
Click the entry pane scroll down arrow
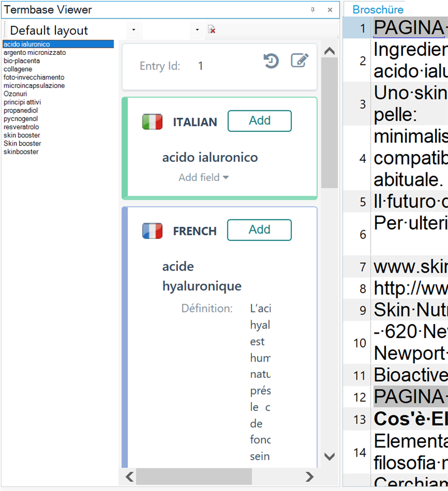click(x=329, y=456)
